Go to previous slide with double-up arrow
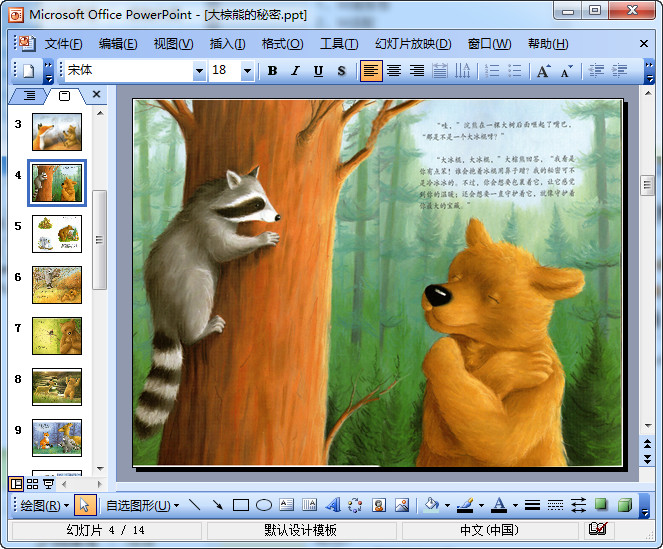Viewport: 663px width, 549px height. coord(647,444)
